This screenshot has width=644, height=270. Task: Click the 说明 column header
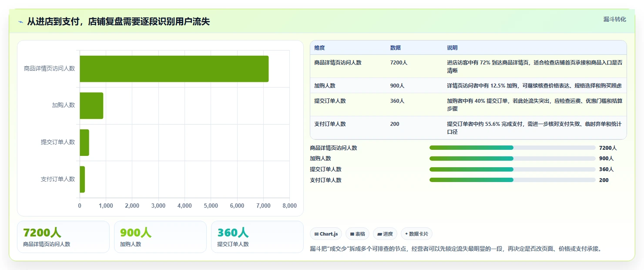click(x=452, y=48)
